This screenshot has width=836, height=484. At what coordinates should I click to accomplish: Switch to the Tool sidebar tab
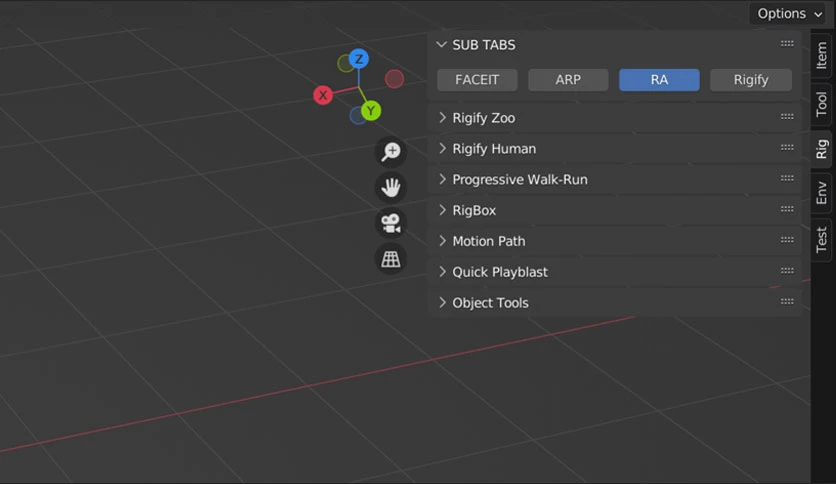pyautogui.click(x=822, y=104)
